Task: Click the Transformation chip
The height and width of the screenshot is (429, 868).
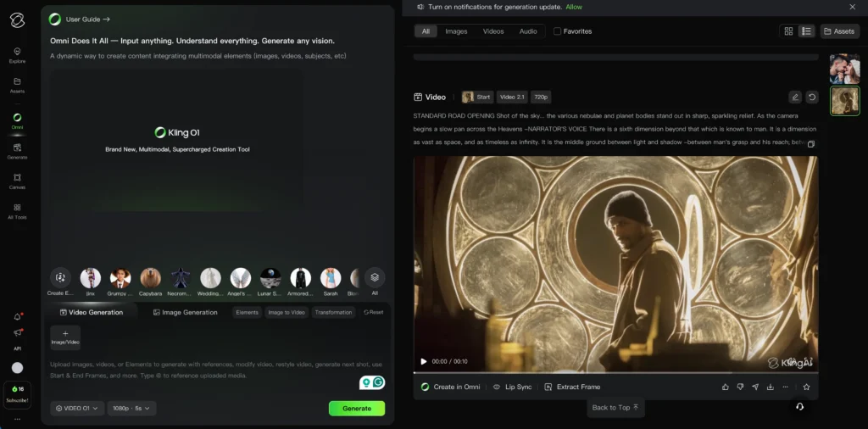Action: pos(333,312)
